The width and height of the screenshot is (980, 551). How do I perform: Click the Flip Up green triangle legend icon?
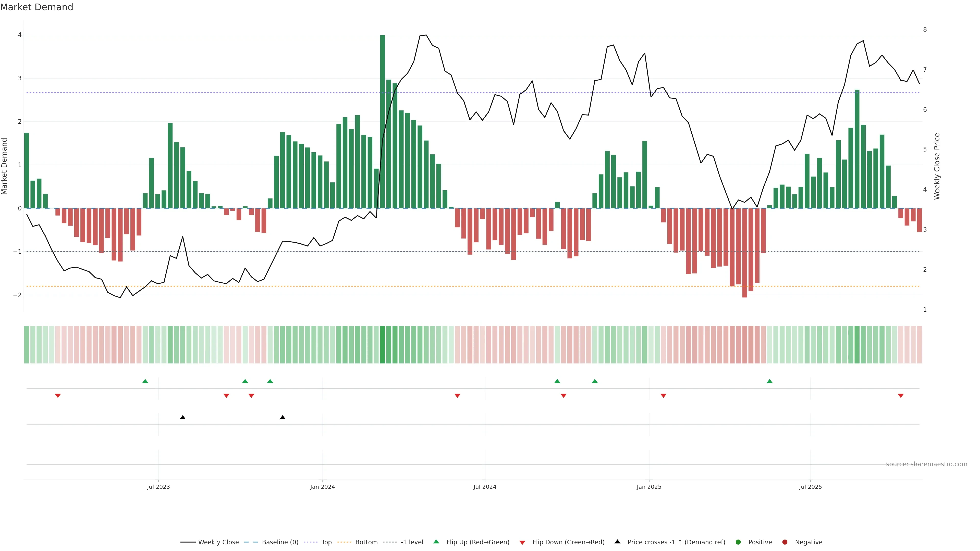[x=436, y=542]
